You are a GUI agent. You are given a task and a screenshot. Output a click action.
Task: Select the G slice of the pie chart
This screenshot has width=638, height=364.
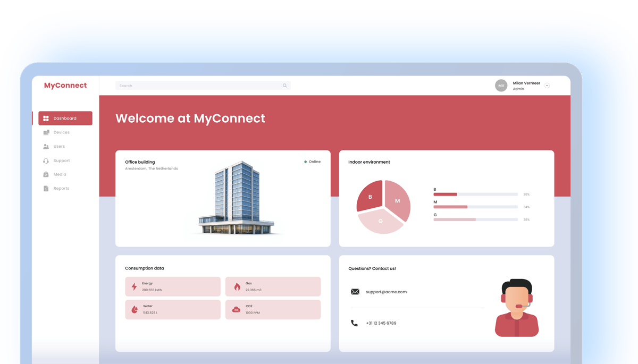[x=380, y=222]
